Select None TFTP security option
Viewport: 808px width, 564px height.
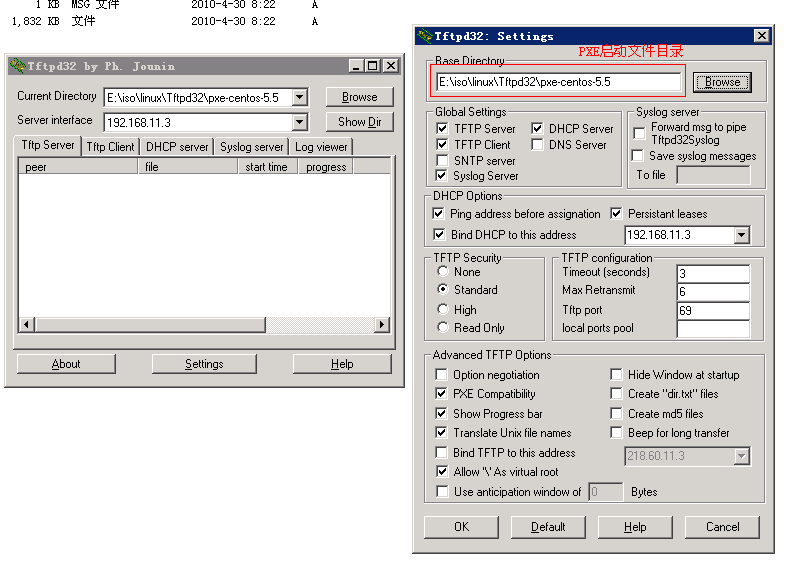(443, 271)
